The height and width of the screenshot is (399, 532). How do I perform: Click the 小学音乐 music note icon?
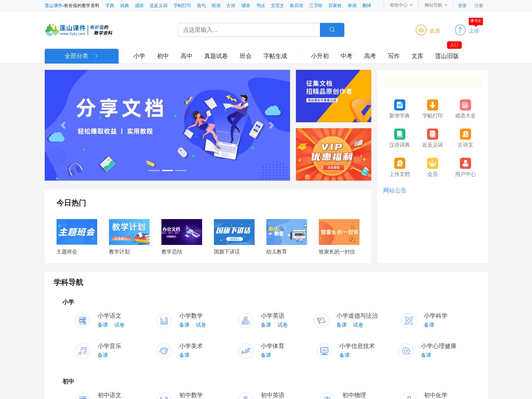click(82, 351)
